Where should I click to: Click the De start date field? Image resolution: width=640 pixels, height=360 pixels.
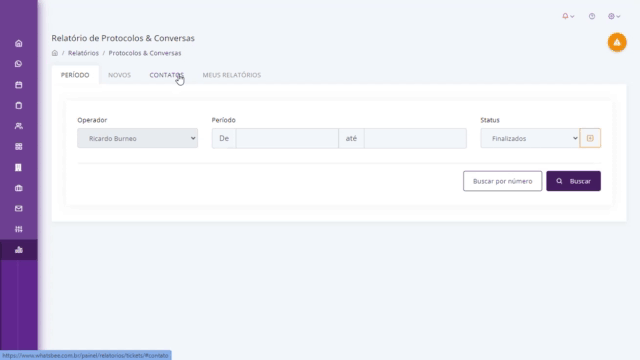point(287,138)
